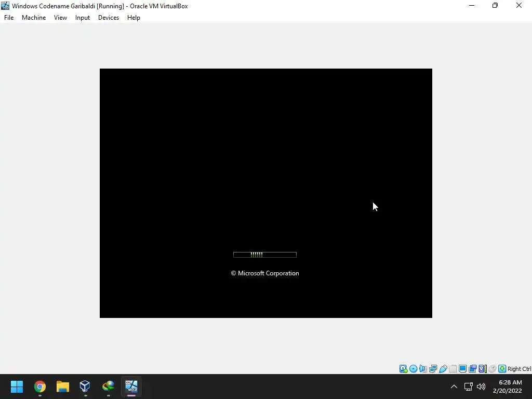This screenshot has width=532, height=399.
Task: Open VirtualBox Manager from taskbar
Action: pyautogui.click(x=85, y=387)
